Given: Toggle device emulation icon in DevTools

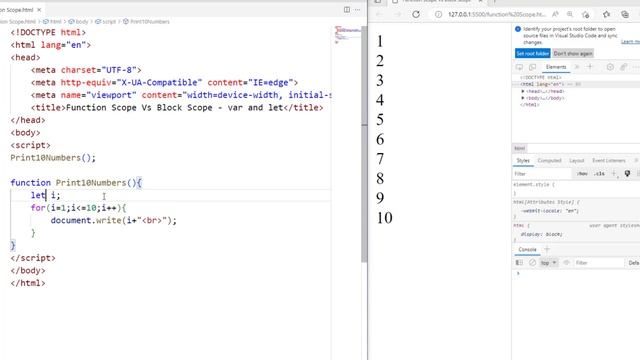Looking at the screenshot, I should [x=532, y=67].
